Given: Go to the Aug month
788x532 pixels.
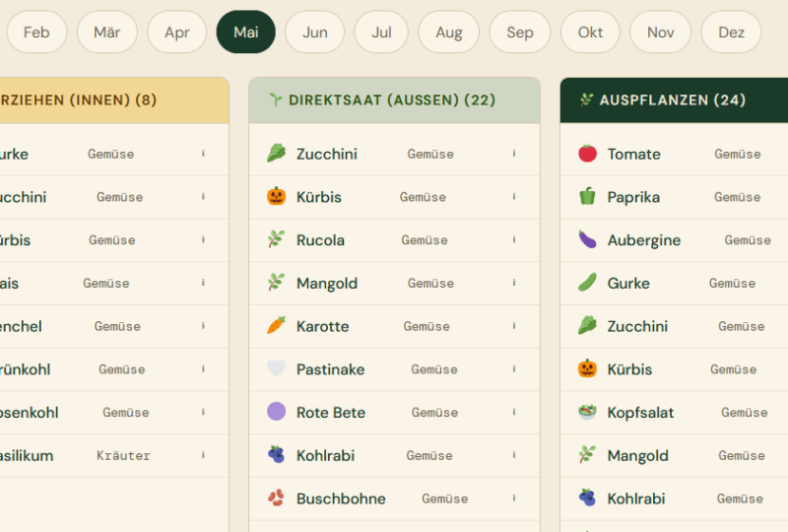Looking at the screenshot, I should click(449, 33).
